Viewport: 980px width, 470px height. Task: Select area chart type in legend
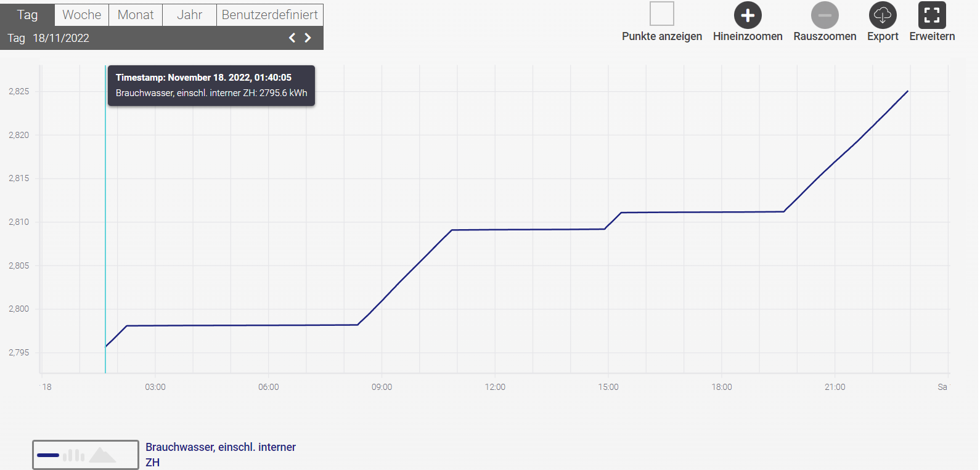102,455
